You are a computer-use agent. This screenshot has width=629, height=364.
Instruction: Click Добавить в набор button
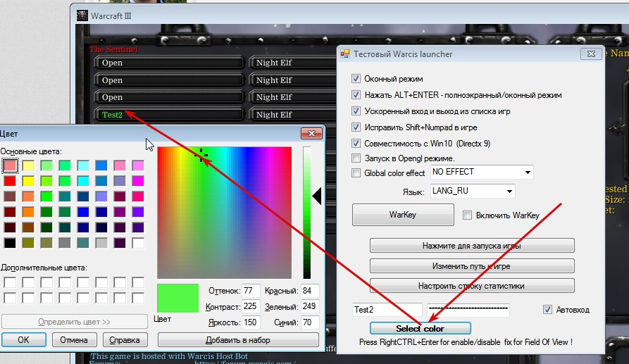(238, 340)
